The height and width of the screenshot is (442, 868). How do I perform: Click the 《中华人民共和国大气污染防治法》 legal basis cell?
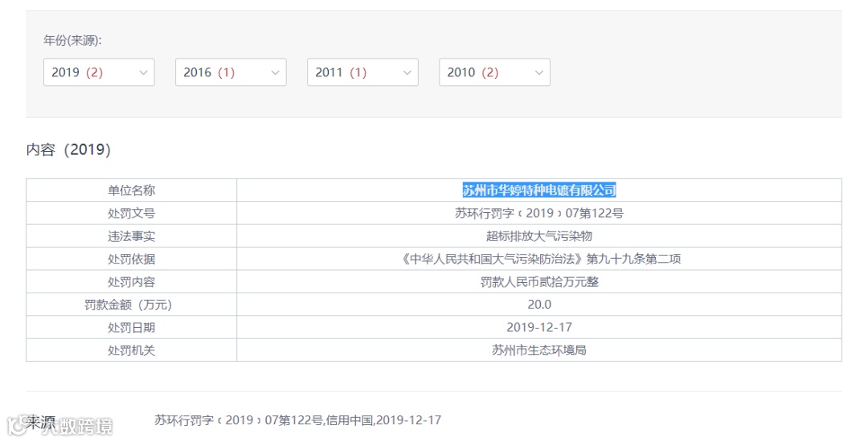(x=539, y=259)
